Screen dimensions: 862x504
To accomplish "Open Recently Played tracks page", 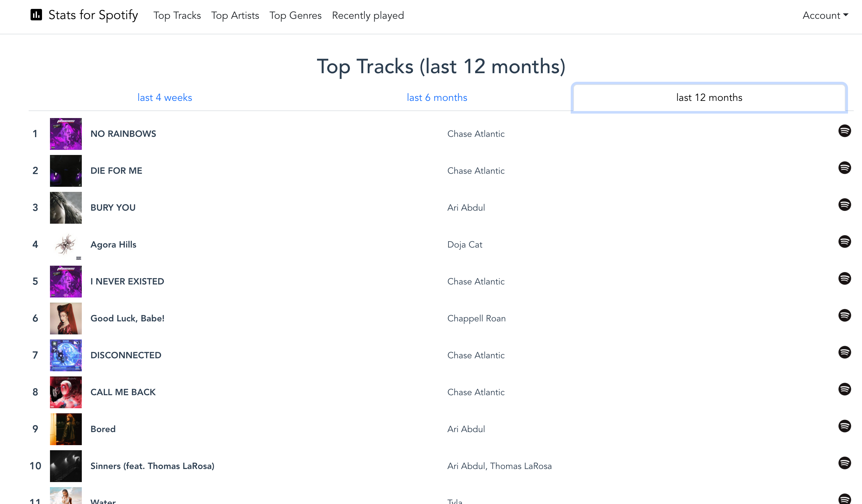I will click(x=368, y=16).
